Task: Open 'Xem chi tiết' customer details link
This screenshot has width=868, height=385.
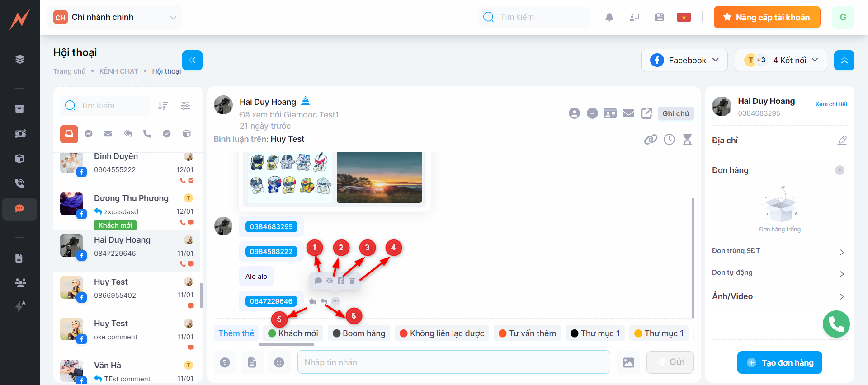Action: click(831, 104)
